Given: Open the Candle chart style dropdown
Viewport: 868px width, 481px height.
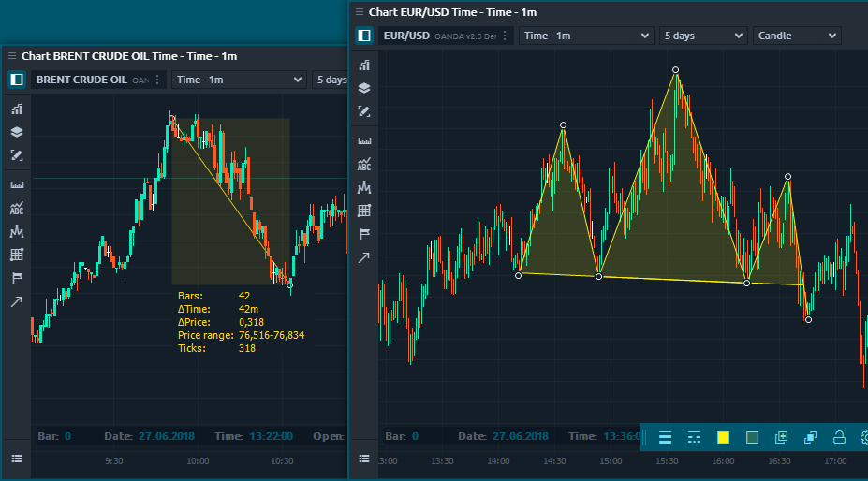Looking at the screenshot, I should [x=796, y=36].
